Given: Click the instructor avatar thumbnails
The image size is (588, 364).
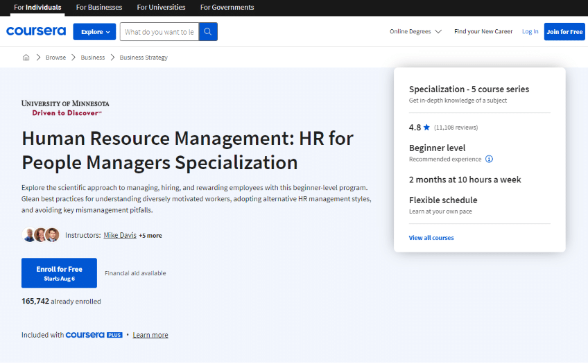Looking at the screenshot, I should (41, 235).
